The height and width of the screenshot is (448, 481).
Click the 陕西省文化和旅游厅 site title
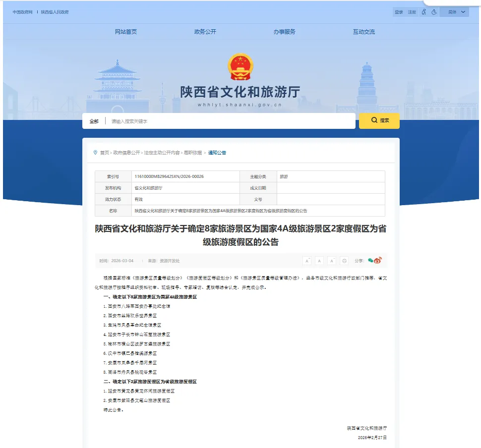click(240, 92)
